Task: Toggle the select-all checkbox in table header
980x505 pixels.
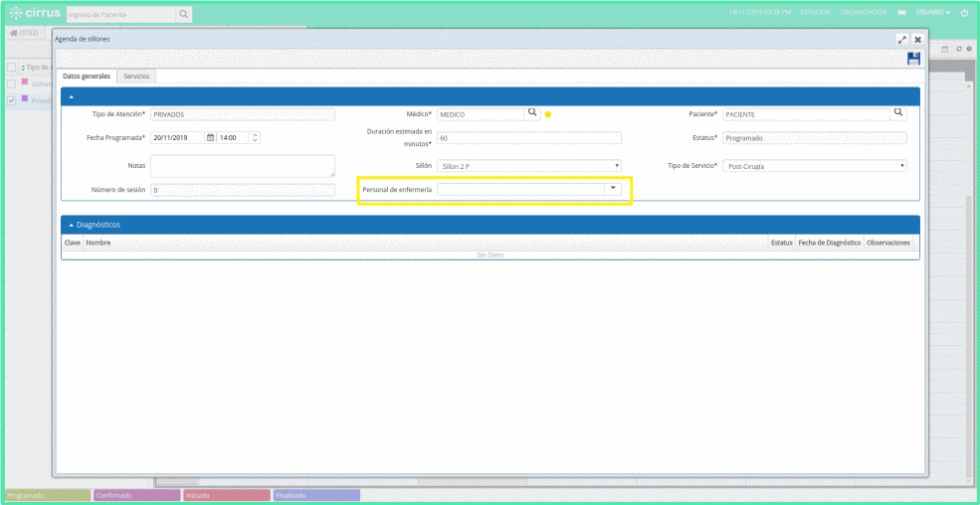Action: point(11,67)
